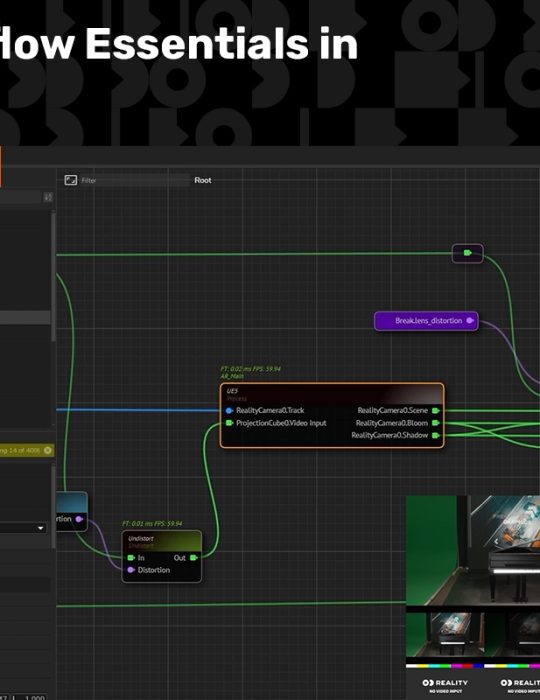The height and width of the screenshot is (700, 540).
Task: Select the ProjectionCube0.Video Input pin
Action: point(229,423)
